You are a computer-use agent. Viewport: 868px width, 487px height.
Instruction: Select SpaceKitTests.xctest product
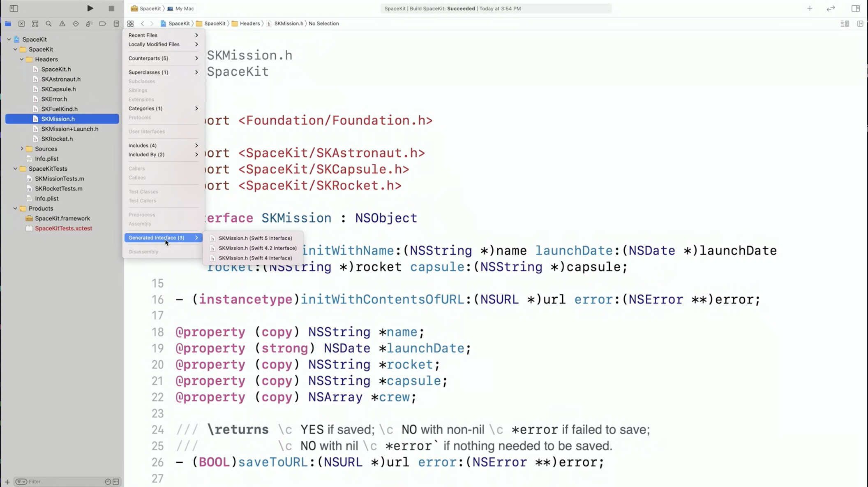tap(63, 229)
